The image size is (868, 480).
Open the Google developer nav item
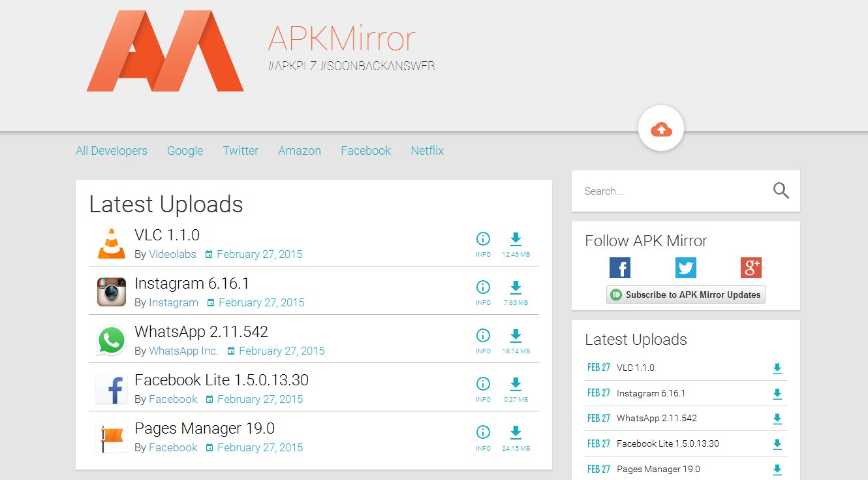click(185, 151)
